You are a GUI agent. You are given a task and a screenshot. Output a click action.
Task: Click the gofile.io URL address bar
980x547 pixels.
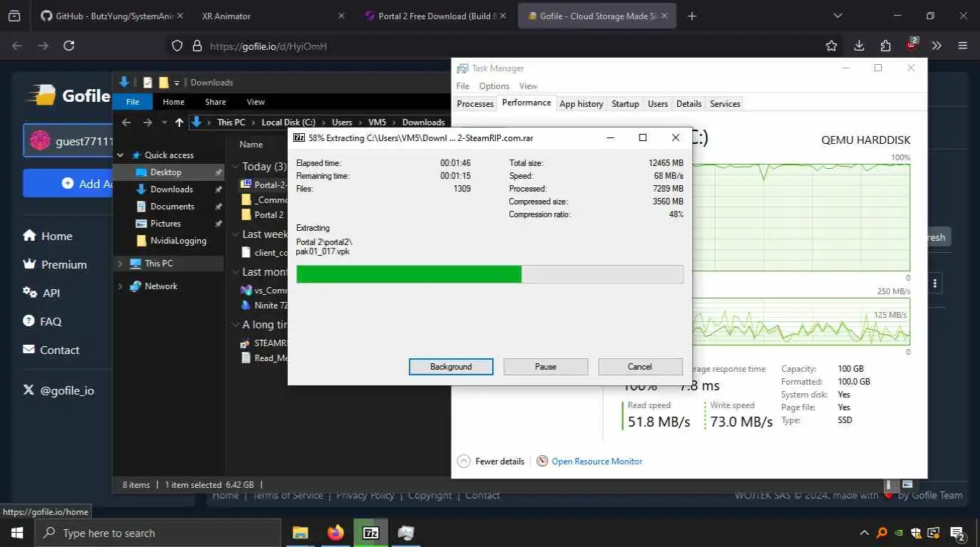[x=499, y=46]
